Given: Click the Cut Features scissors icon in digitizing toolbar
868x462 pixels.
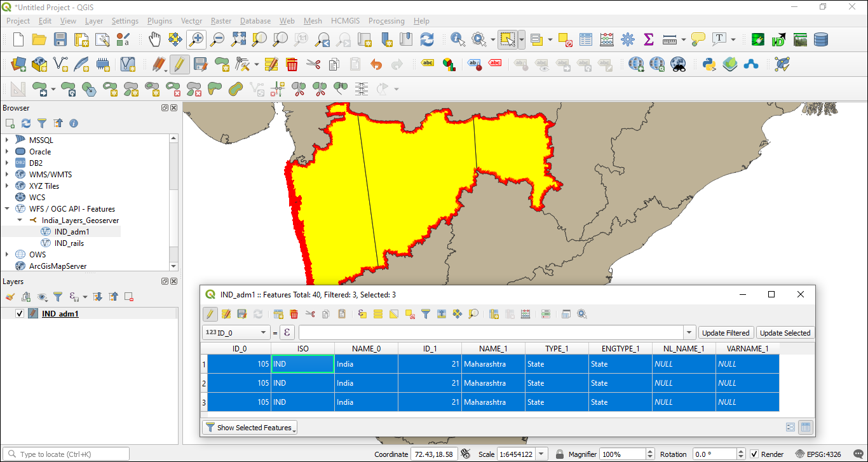Looking at the screenshot, I should coord(313,64).
